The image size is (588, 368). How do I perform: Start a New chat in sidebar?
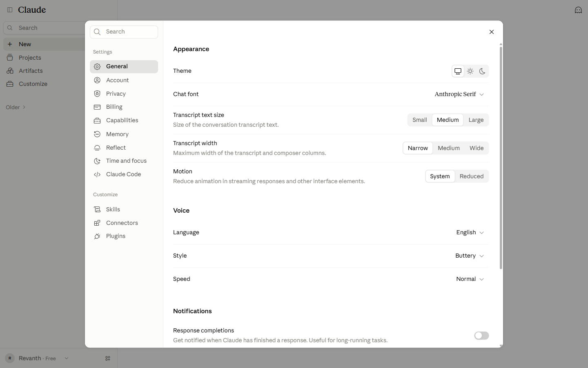[44, 44]
